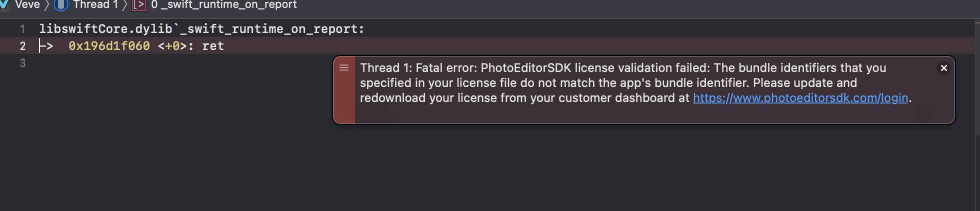Viewport: 980px width, 211px height.
Task: Click the ret instruction text
Action: tap(213, 46)
